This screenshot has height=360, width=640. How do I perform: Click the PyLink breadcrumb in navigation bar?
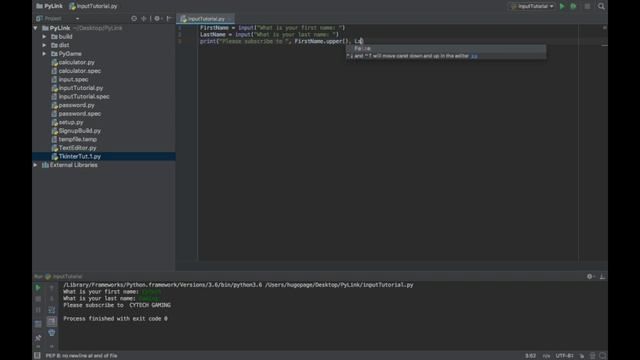pyautogui.click(x=49, y=6)
